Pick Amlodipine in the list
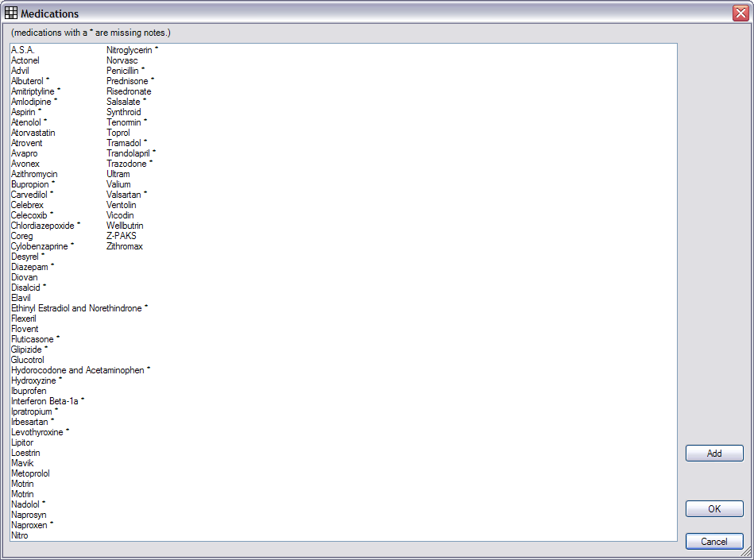Screen dimensions: 754x560 [x=33, y=102]
